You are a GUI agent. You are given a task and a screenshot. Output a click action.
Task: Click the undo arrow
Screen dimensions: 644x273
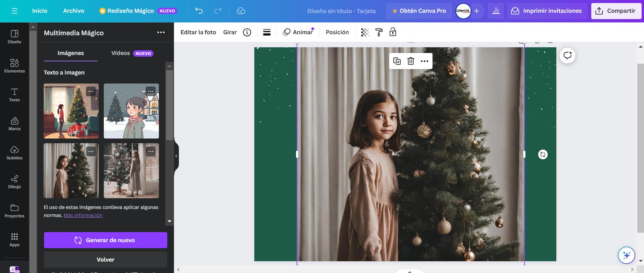pyautogui.click(x=199, y=11)
